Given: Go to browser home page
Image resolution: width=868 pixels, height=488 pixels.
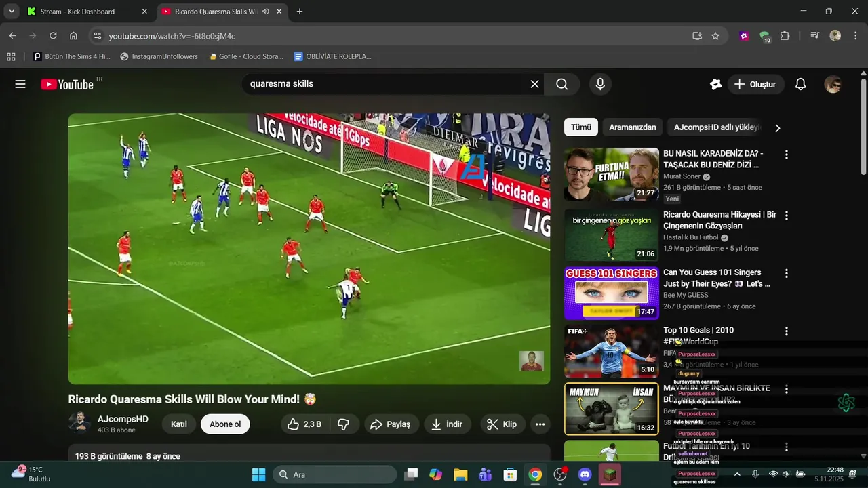Looking at the screenshot, I should (x=73, y=36).
